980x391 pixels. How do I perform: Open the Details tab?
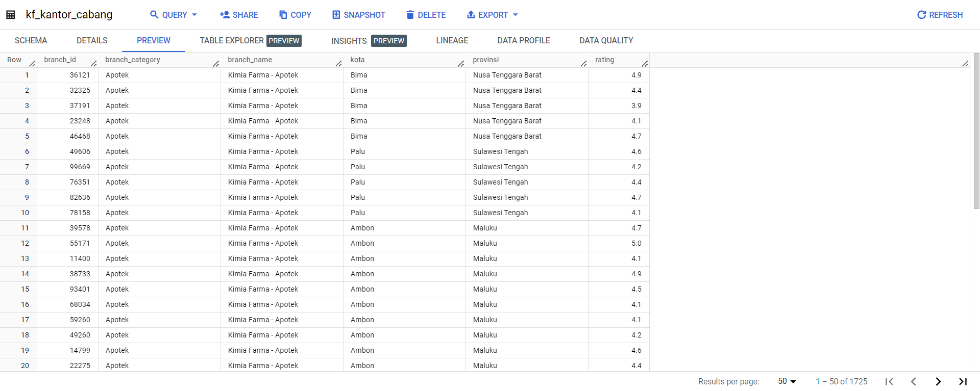point(92,41)
